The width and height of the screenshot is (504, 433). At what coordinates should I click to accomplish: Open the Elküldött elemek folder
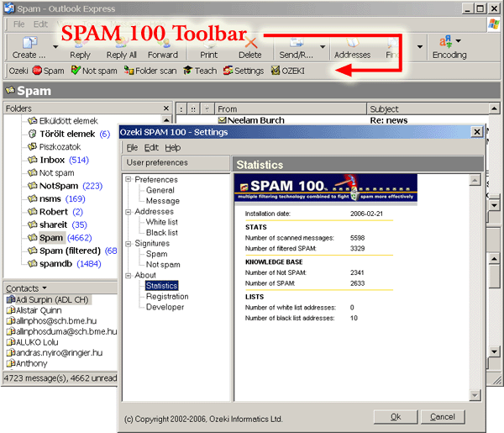[x=63, y=121]
